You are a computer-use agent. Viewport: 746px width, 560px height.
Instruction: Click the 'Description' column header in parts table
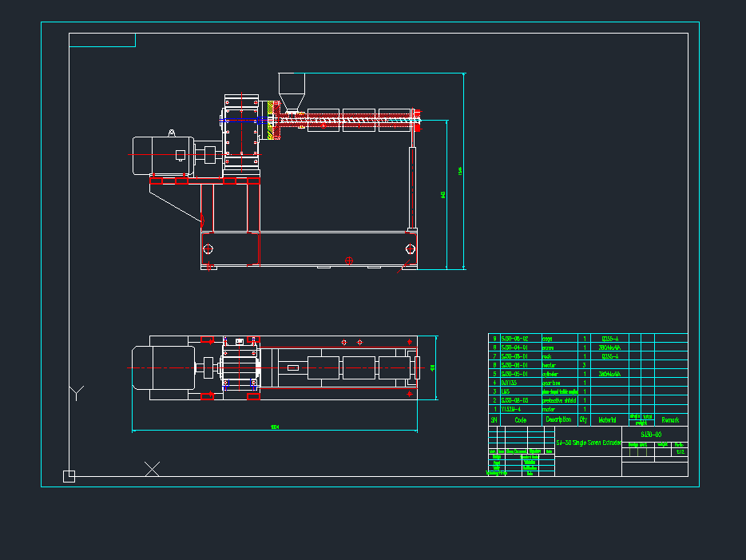click(558, 419)
